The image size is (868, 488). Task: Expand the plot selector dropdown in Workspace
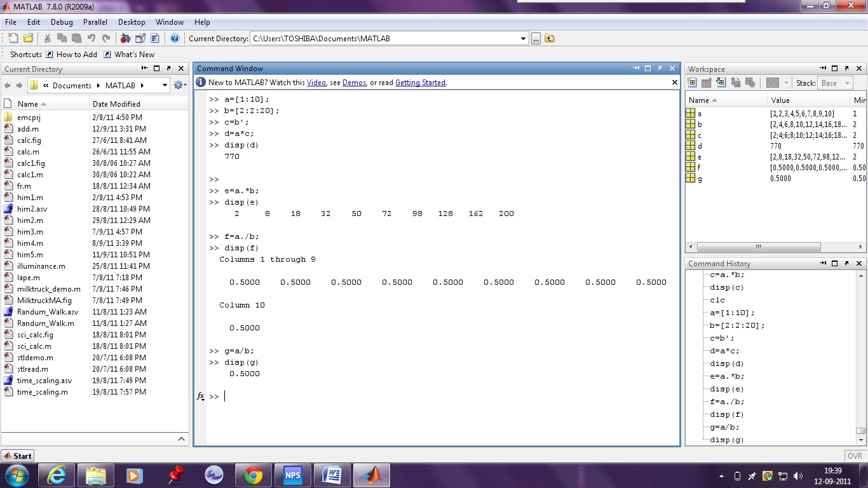[x=786, y=83]
